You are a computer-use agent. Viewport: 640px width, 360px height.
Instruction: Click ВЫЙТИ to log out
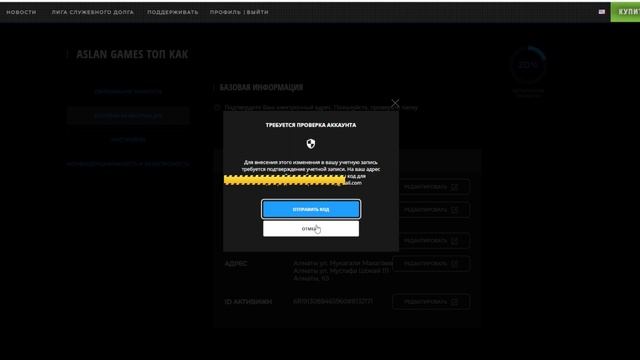click(258, 12)
